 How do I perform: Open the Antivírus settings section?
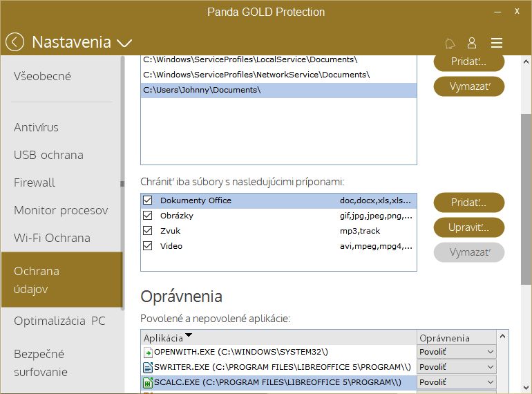tap(36, 127)
